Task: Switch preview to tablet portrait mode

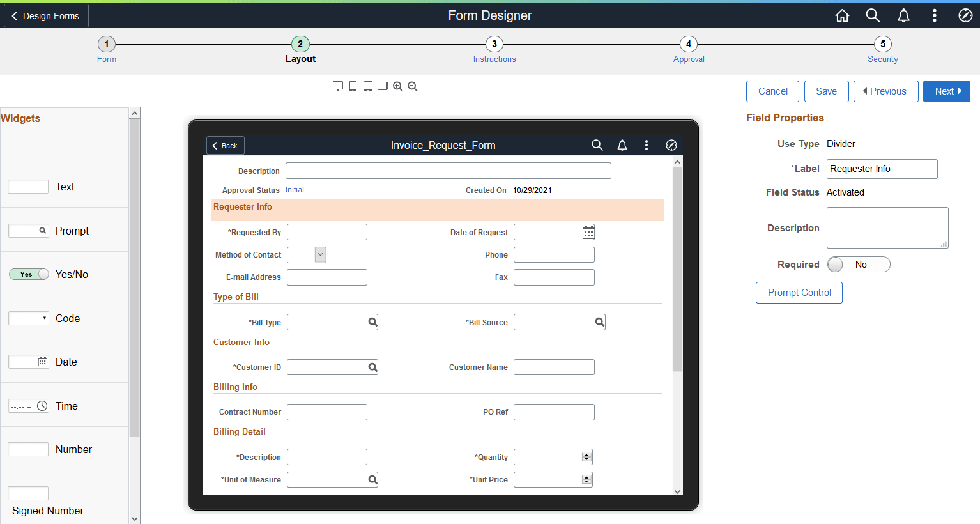Action: [367, 86]
